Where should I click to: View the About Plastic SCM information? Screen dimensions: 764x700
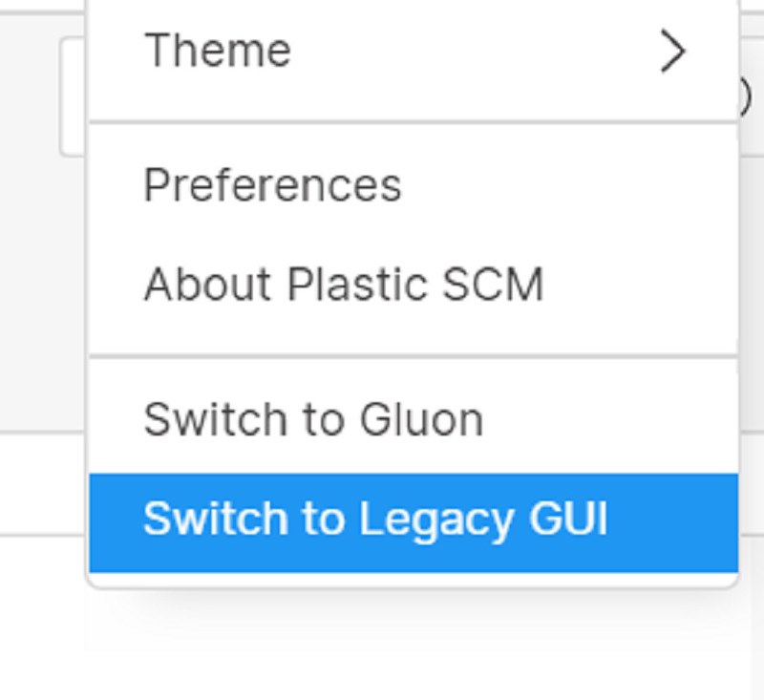click(x=343, y=285)
